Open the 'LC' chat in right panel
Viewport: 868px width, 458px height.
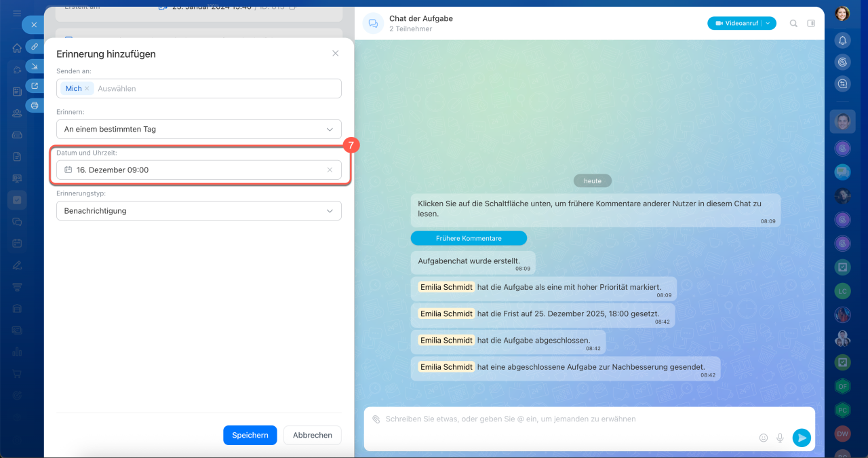click(842, 291)
